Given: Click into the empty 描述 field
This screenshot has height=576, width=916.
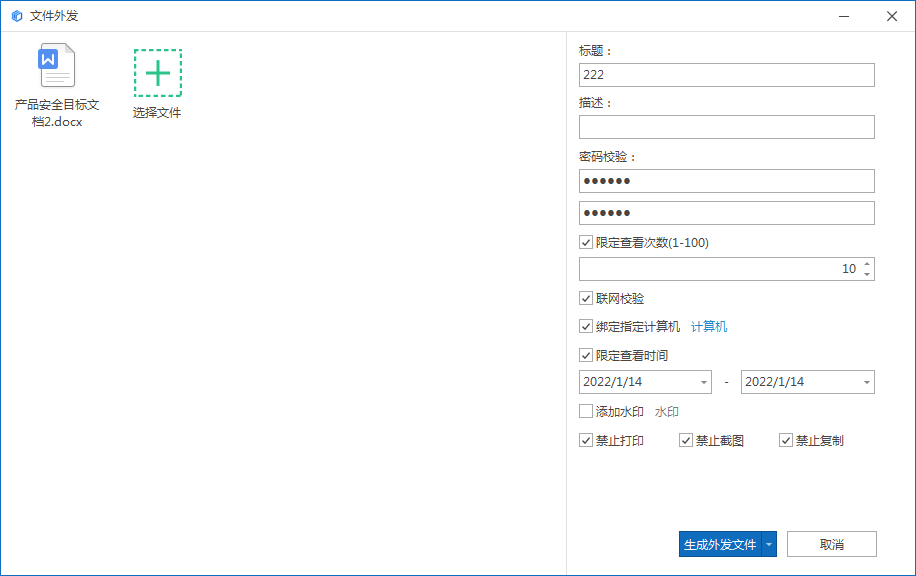Looking at the screenshot, I should point(727,127).
